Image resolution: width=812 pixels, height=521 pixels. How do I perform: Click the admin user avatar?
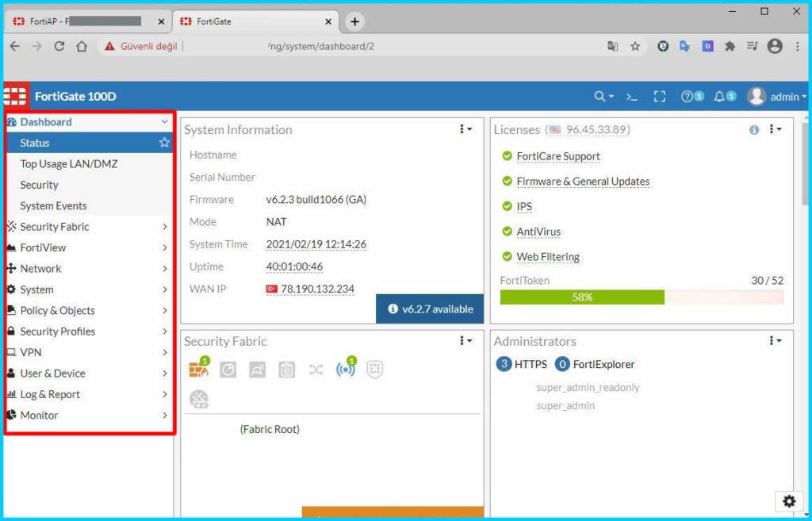click(756, 96)
